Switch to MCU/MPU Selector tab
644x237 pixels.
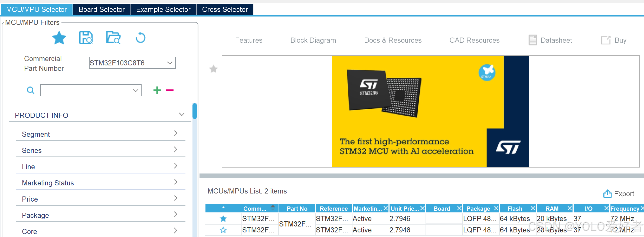37,9
